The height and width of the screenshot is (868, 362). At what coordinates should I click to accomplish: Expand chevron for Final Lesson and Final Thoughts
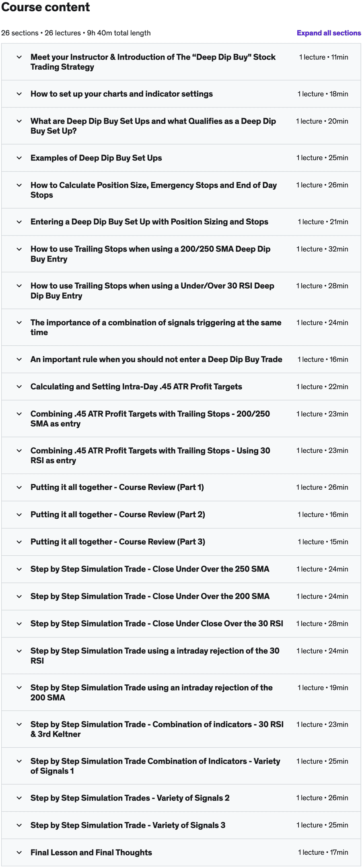click(x=19, y=852)
